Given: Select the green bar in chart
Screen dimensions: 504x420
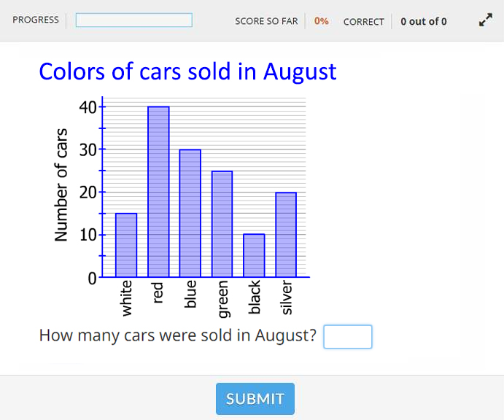Looking at the screenshot, I should (x=222, y=224).
